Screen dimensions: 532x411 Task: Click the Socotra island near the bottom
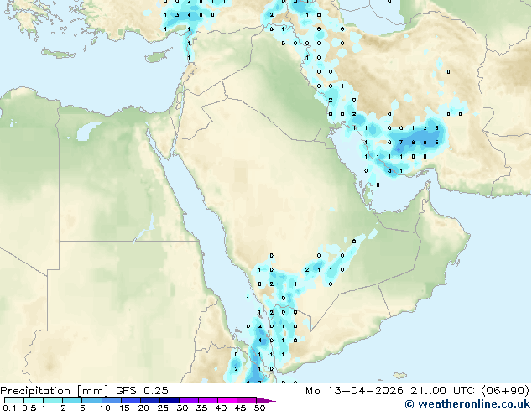400,376
